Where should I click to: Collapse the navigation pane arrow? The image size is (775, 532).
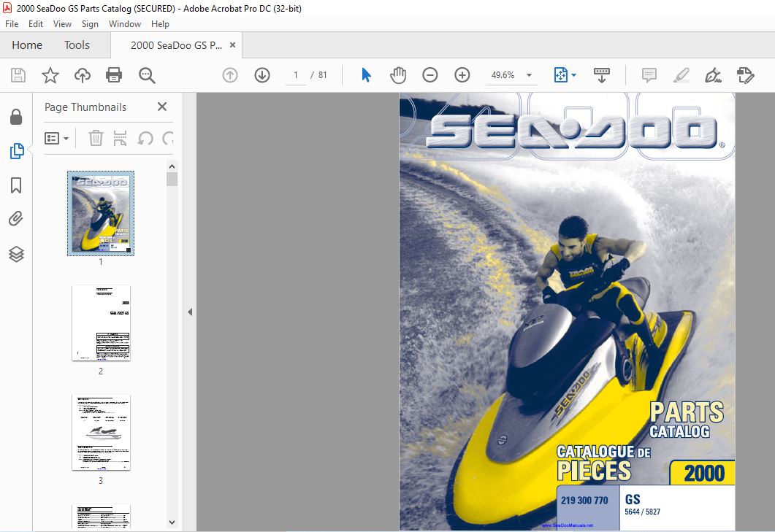190,312
